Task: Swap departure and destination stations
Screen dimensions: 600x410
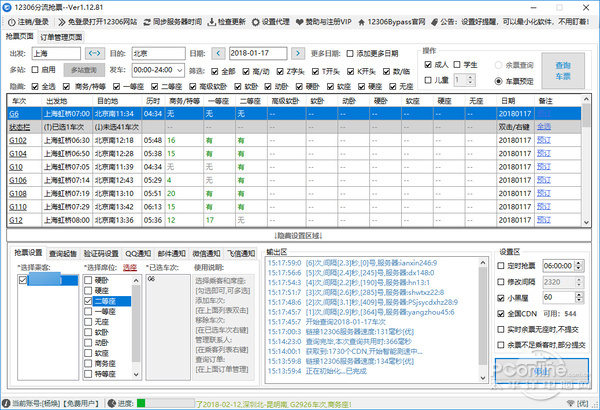Action: (x=95, y=53)
